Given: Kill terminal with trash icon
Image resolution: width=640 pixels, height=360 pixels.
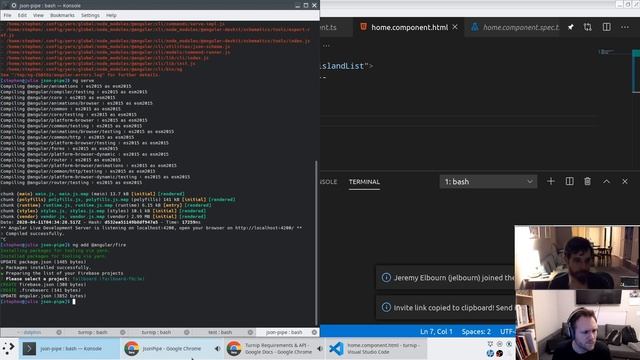Looking at the screenshot, I should pos(587,181).
